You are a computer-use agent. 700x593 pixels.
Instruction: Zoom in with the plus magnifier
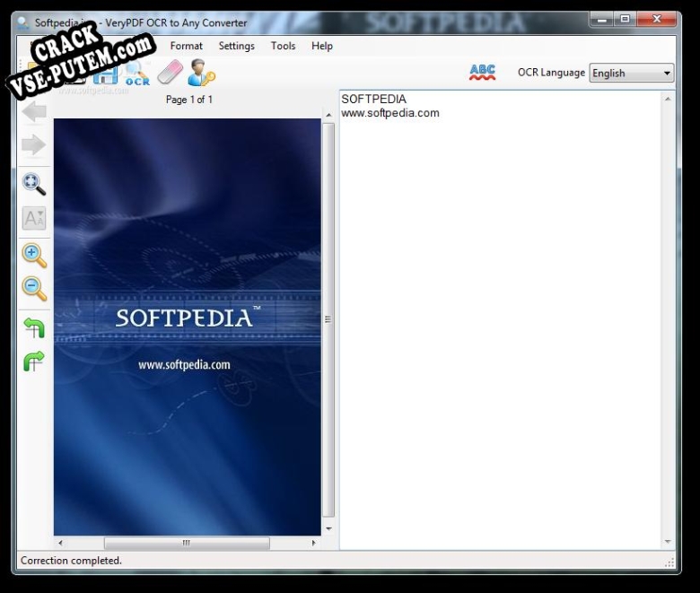click(x=34, y=255)
